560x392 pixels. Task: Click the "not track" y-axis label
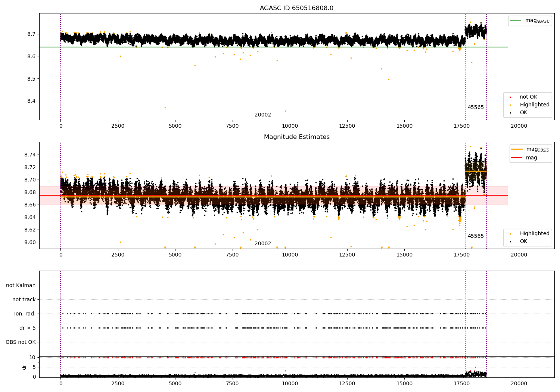tap(24, 300)
